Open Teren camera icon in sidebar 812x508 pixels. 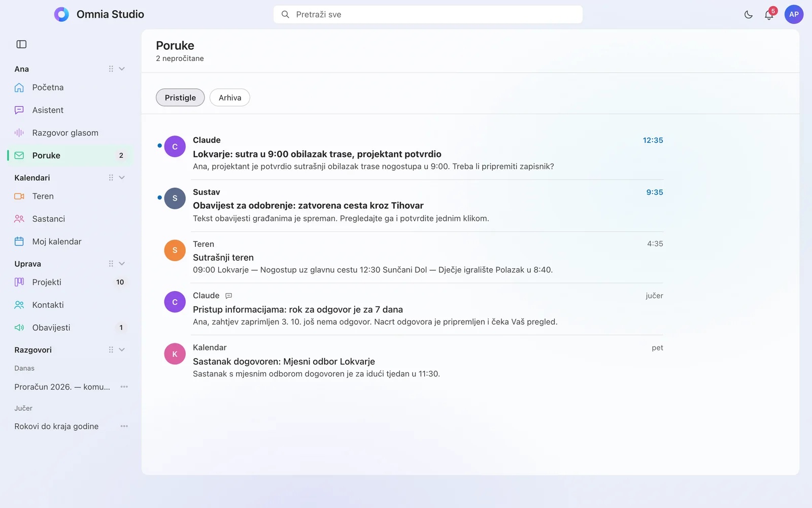tap(19, 196)
